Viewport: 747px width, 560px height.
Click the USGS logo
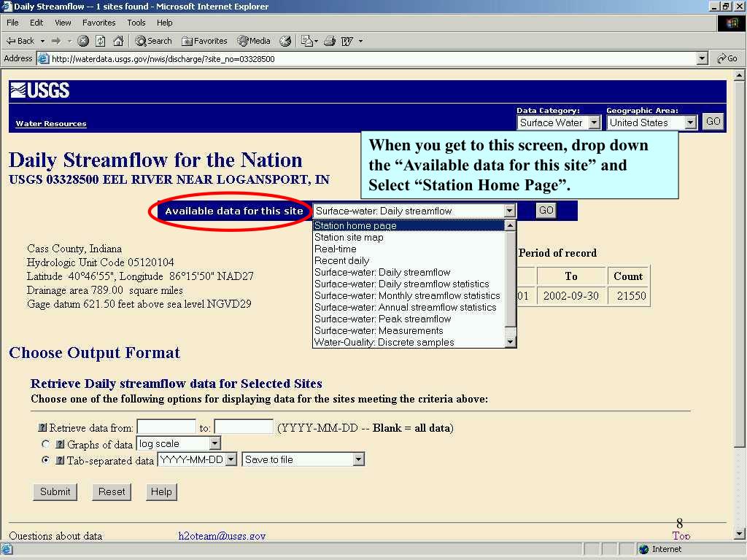point(40,90)
